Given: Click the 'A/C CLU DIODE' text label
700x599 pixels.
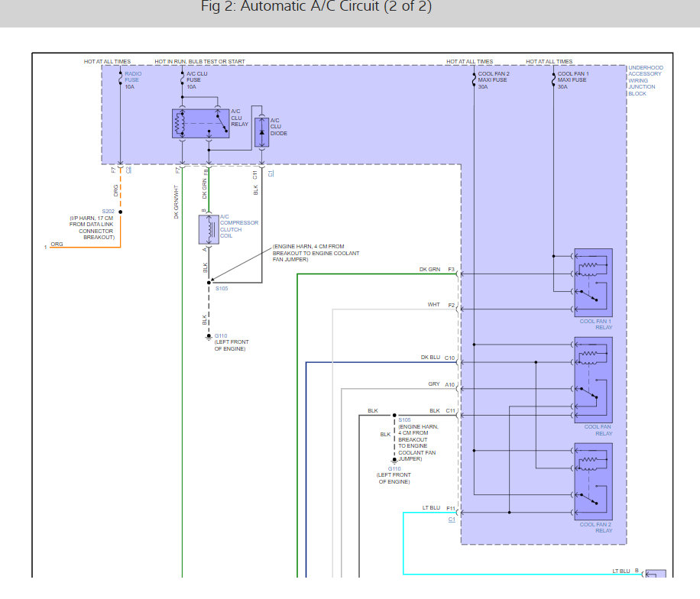Looking at the screenshot, I should pyautogui.click(x=279, y=127).
